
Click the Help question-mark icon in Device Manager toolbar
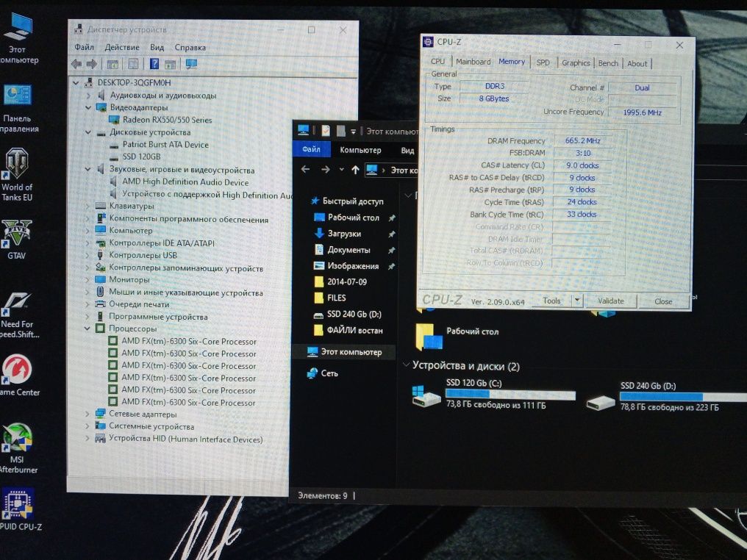tap(154, 64)
